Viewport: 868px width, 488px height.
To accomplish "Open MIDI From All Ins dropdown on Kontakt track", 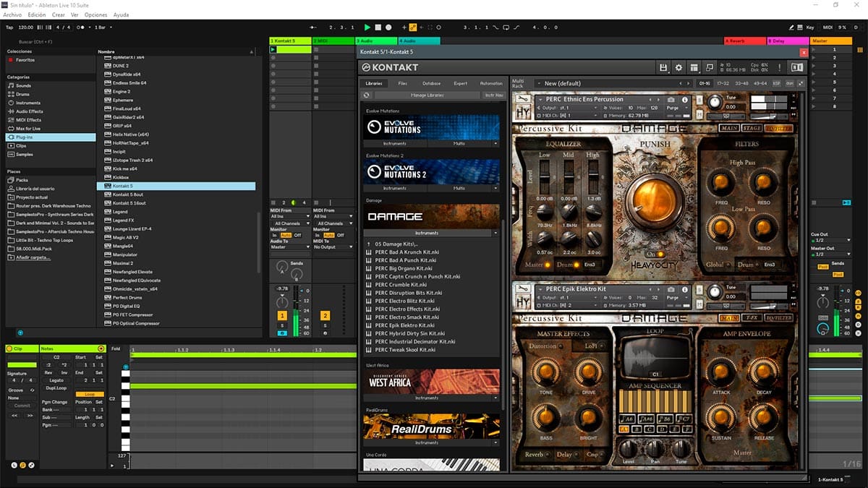I will coord(290,216).
